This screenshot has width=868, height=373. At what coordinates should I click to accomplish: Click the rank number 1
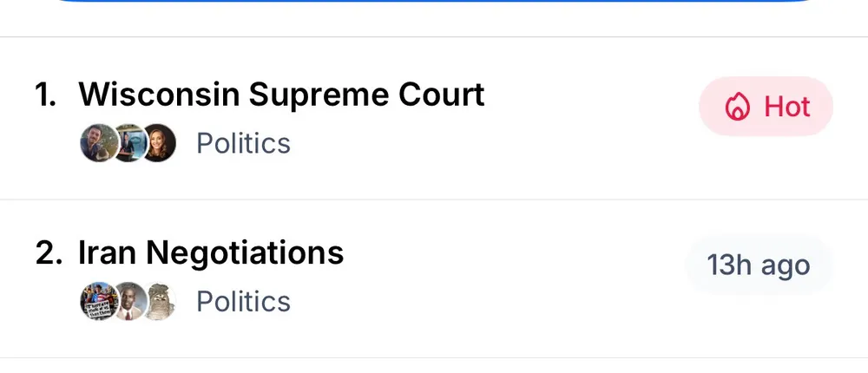[45, 95]
